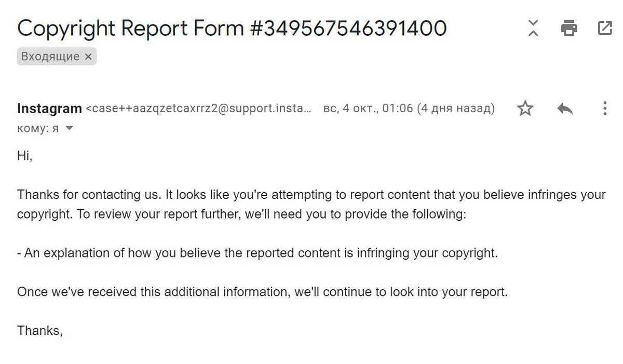This screenshot has width=623, height=364.
Task: Click the closing "Thanks," line
Action: (x=40, y=330)
